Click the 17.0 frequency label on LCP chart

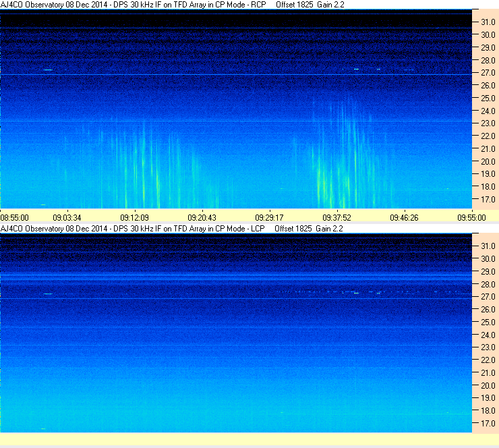[x=488, y=424]
